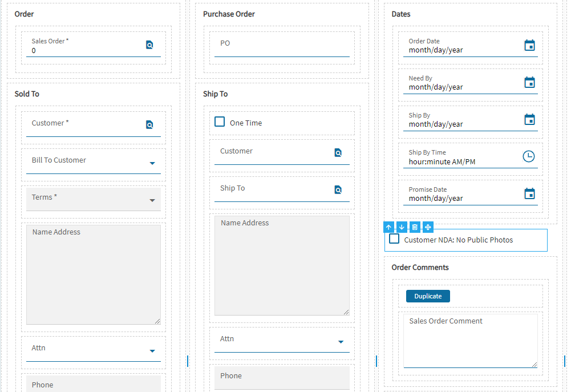Click the PO input field

282,46
